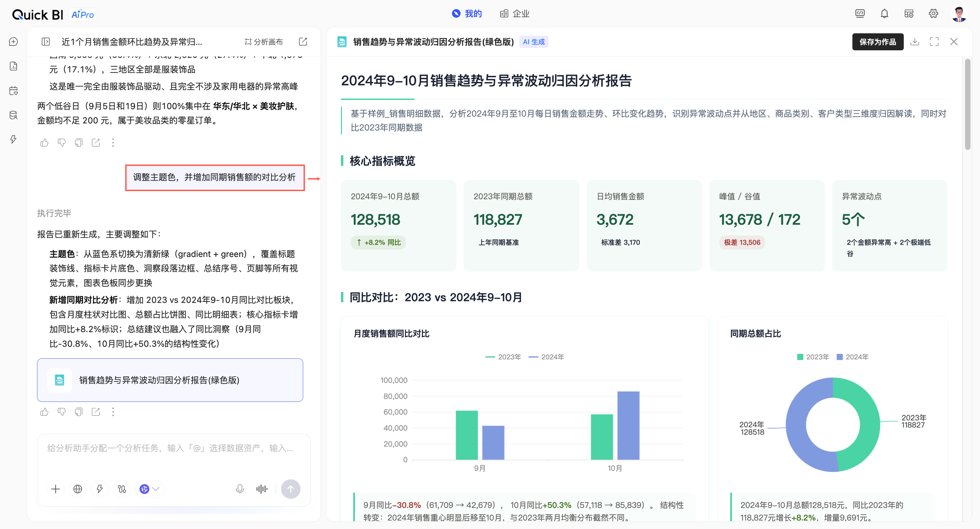Viewport: 980px width, 529px height.
Task: Toggle 2023年 legend in donut chart
Action: [x=813, y=357]
